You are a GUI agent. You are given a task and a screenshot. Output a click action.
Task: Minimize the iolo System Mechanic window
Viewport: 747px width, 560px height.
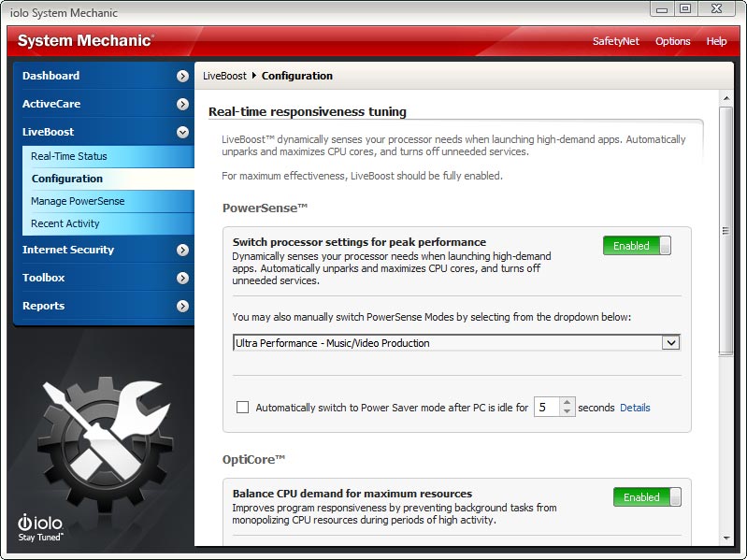[x=662, y=9]
